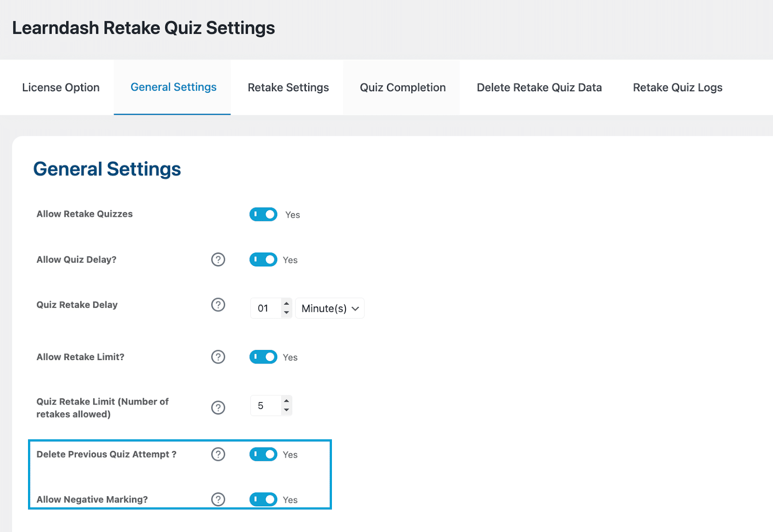Open the License Option tab
Viewport: 773px width, 532px height.
(x=61, y=87)
